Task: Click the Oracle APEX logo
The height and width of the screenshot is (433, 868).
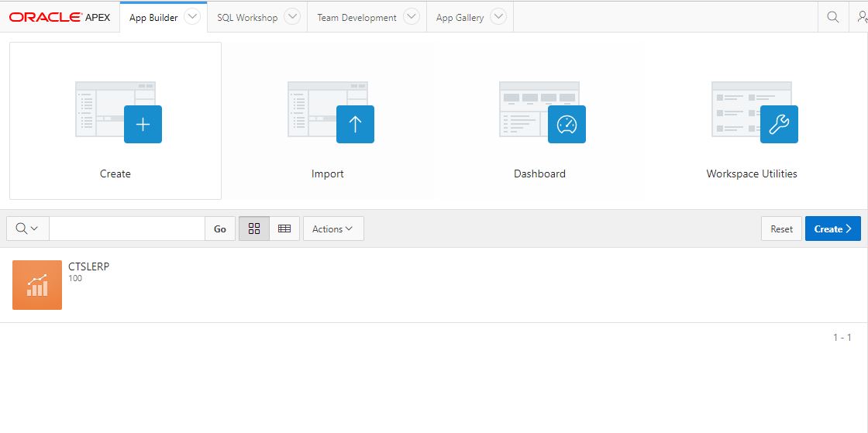Action: [x=60, y=17]
